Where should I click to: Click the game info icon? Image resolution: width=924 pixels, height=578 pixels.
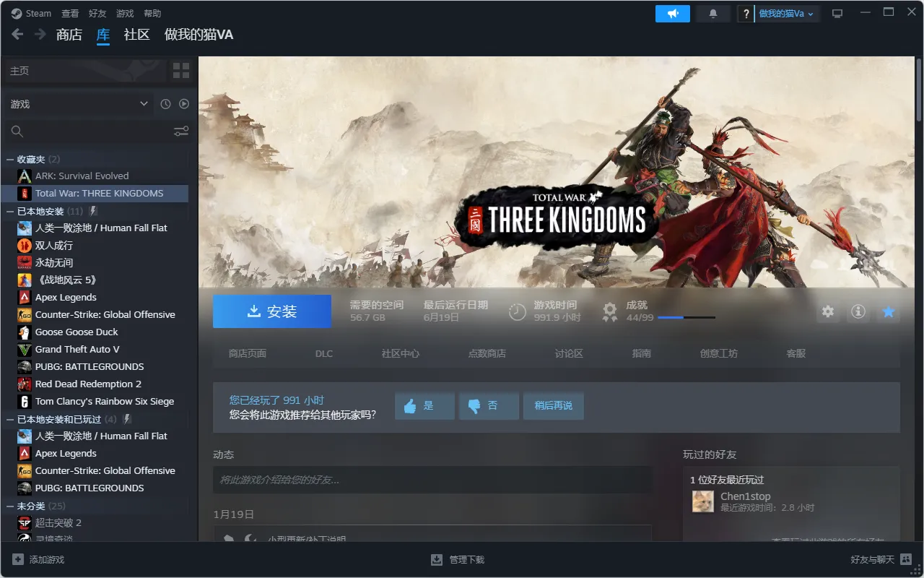click(858, 311)
